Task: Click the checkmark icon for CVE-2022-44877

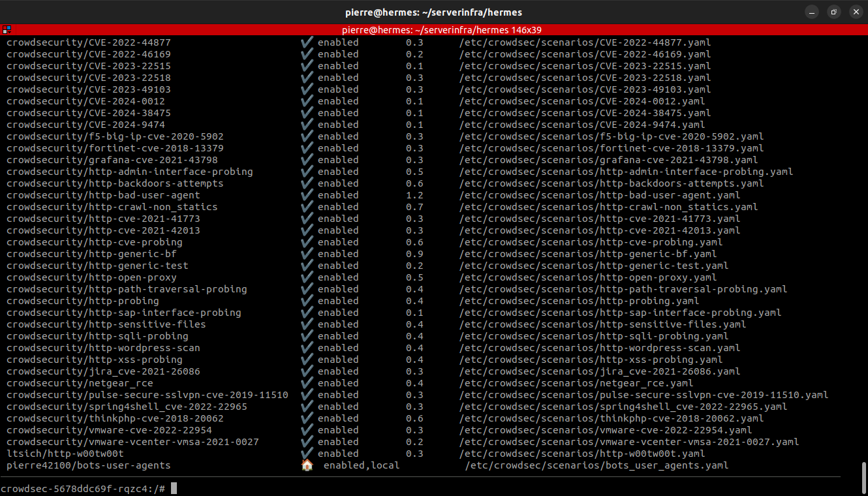Action: pos(307,42)
